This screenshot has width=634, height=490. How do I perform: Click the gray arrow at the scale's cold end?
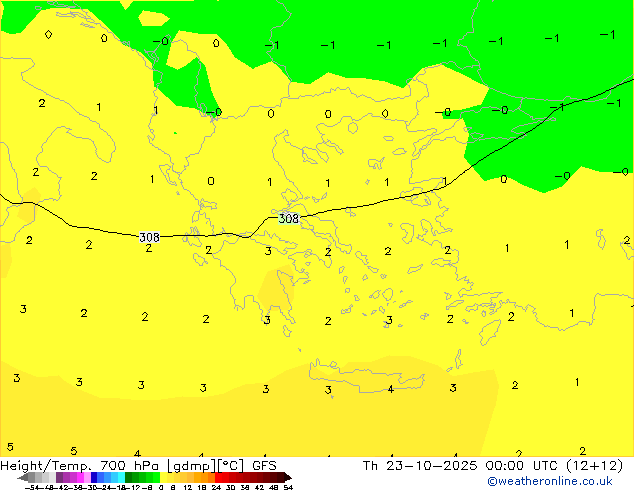(23, 477)
